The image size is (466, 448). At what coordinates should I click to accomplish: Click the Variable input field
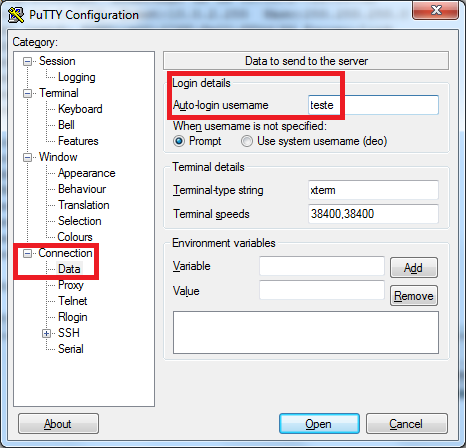322,266
